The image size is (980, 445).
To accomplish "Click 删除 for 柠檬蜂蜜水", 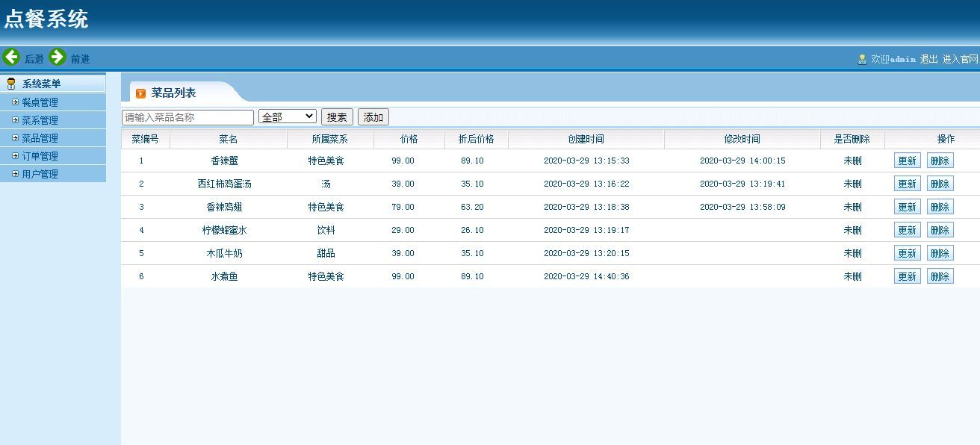I will pyautogui.click(x=940, y=230).
